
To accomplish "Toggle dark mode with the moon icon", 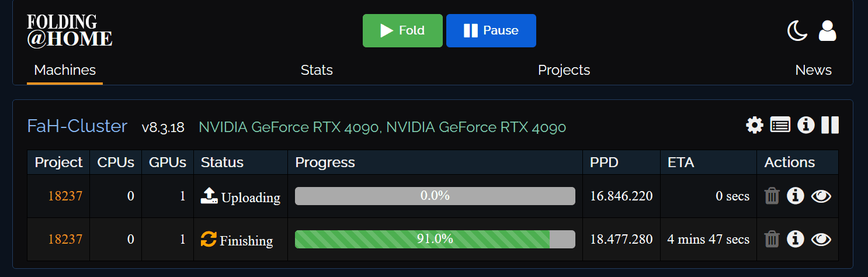I will [797, 30].
